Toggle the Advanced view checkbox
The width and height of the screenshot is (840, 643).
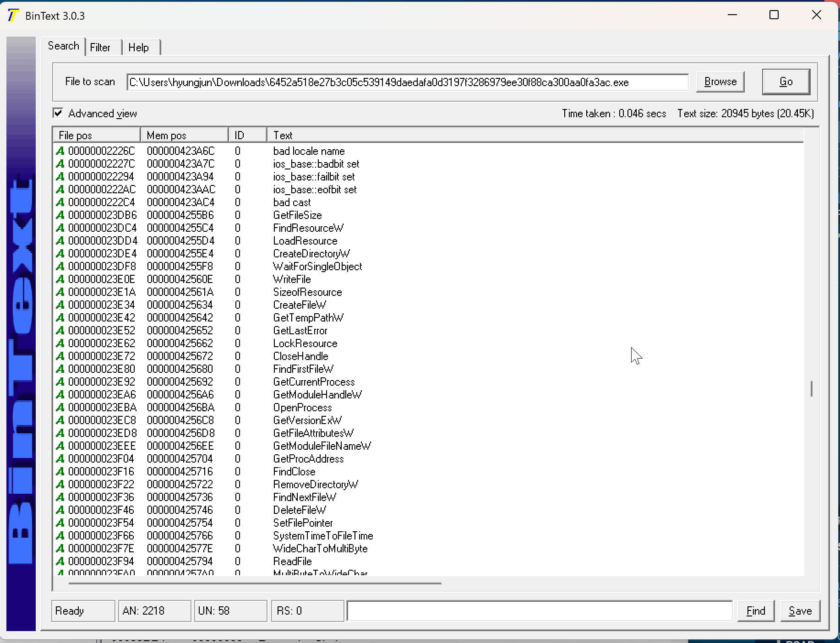[x=58, y=113]
